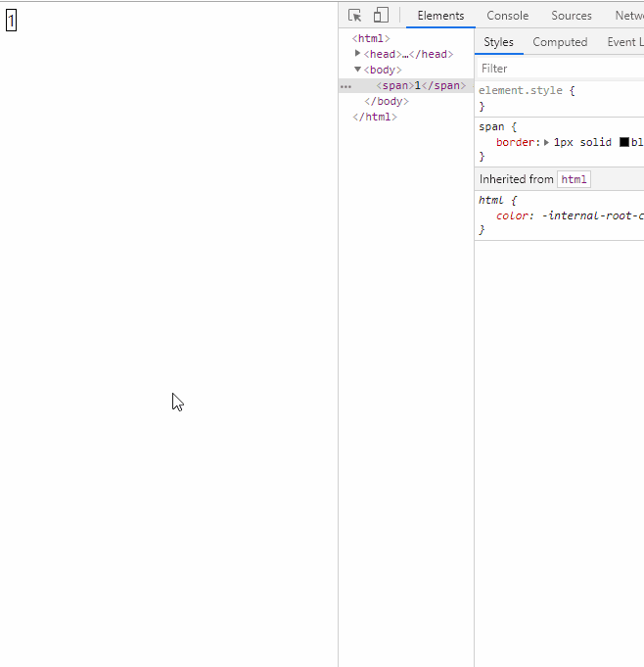Select the span element row in DOM tree
This screenshot has height=667, width=644.
(x=407, y=85)
